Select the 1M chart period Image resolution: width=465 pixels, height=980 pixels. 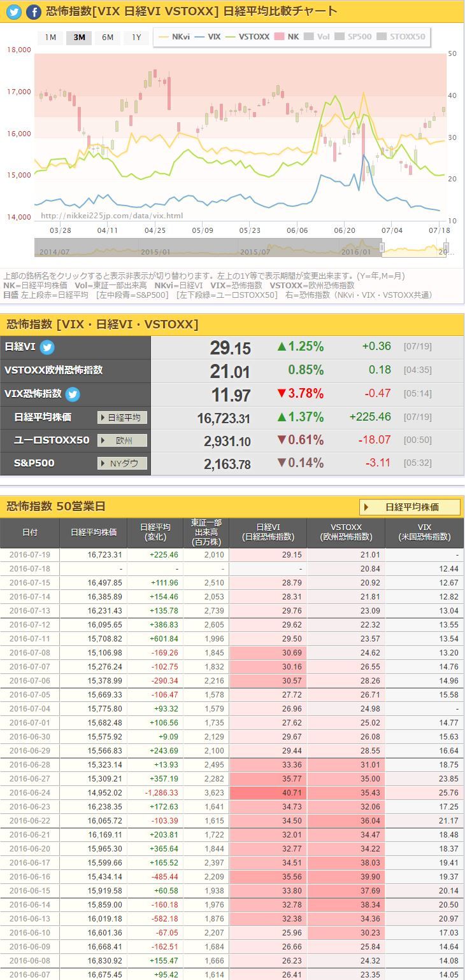click(x=50, y=37)
